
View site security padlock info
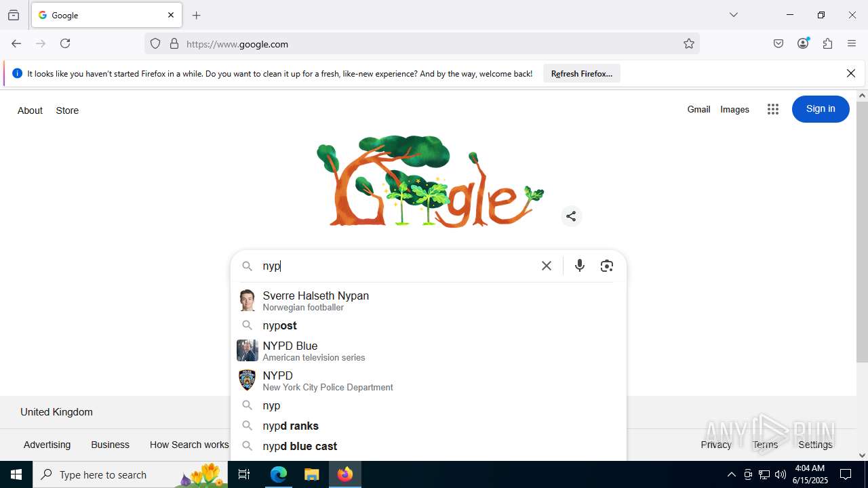174,44
